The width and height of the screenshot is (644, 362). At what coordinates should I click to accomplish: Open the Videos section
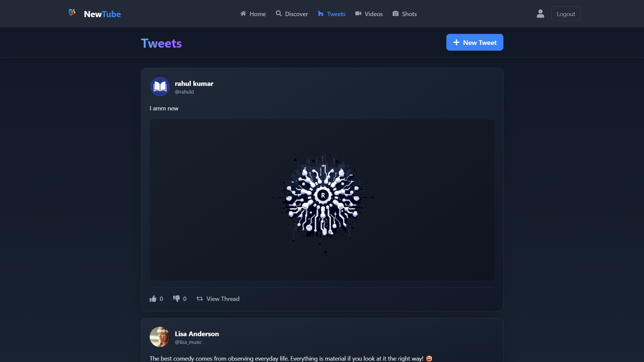(x=369, y=14)
